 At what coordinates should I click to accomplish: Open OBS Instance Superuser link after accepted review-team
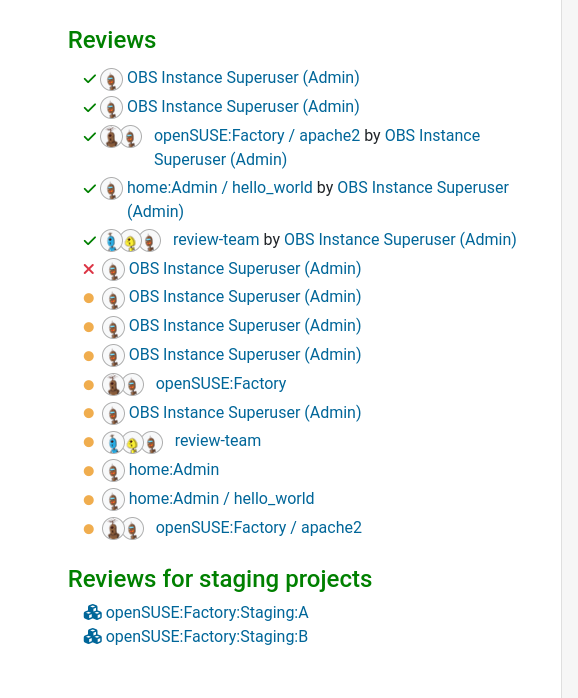pos(400,239)
